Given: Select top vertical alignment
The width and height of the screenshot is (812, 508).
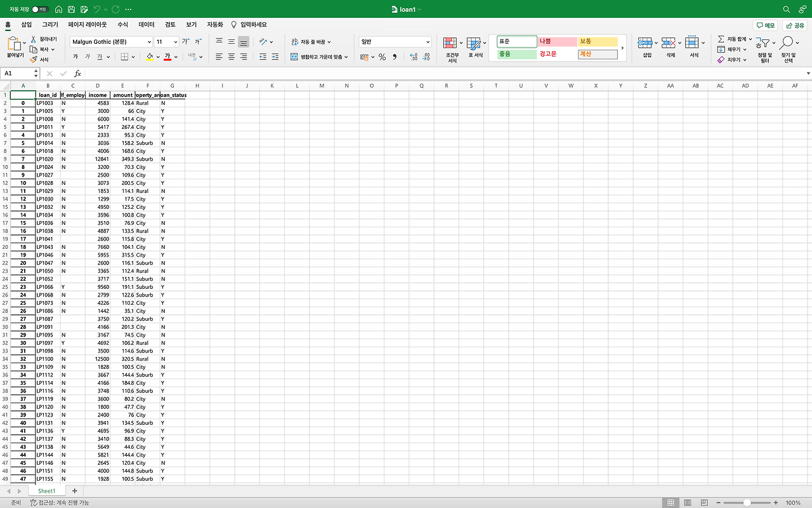Looking at the screenshot, I should click(x=219, y=41).
